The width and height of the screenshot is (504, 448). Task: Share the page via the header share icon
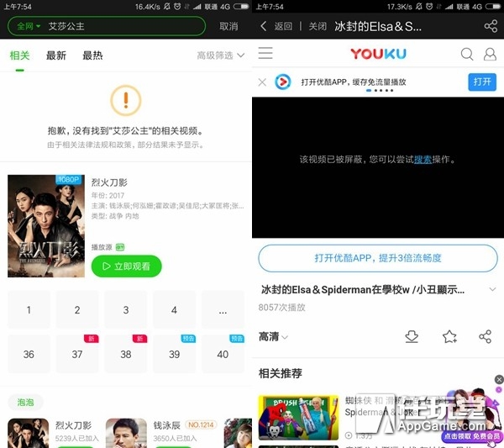pyautogui.click(x=491, y=26)
